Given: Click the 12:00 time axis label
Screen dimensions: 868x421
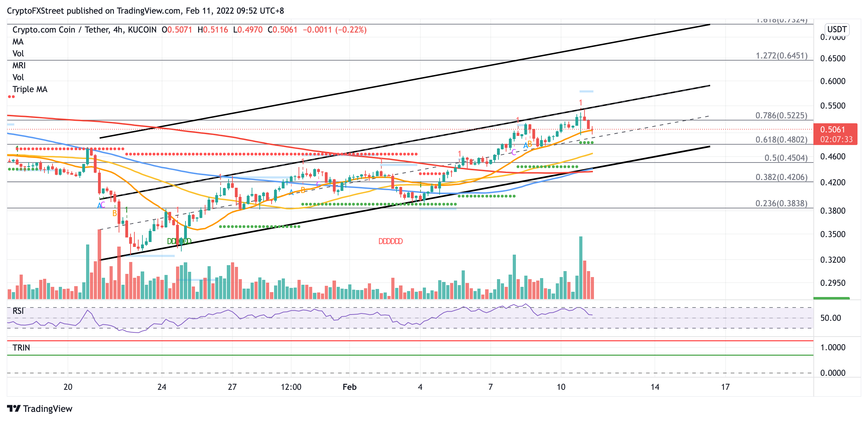Looking at the screenshot, I should pyautogui.click(x=291, y=387).
